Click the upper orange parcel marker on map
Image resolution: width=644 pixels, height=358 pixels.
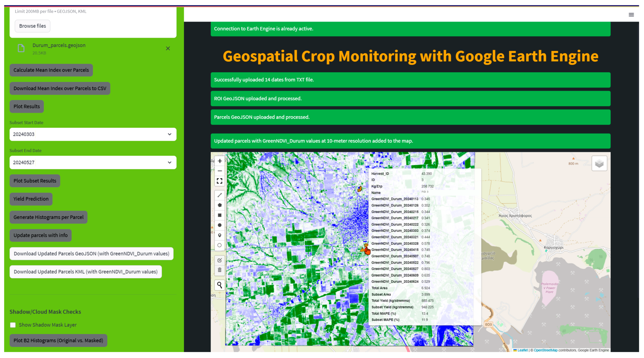[x=359, y=189]
